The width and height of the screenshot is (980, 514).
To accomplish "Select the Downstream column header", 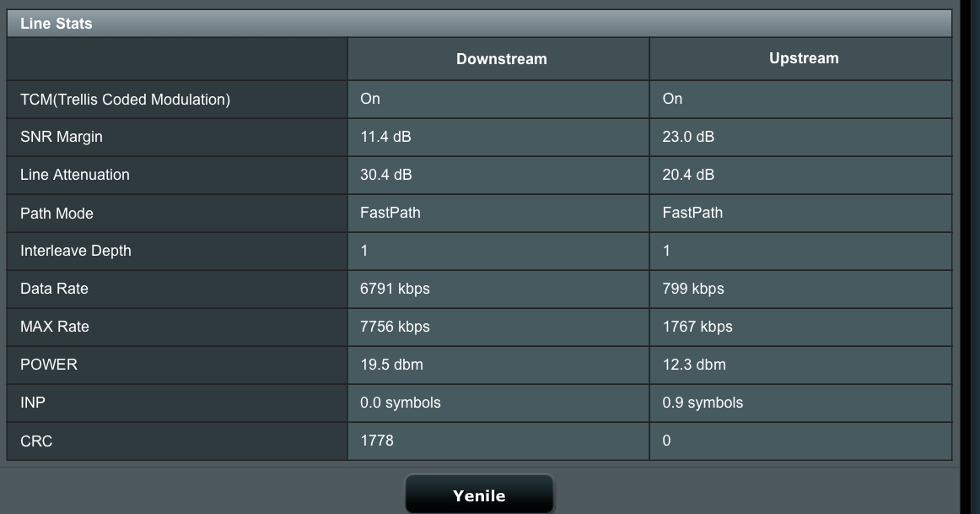I will click(501, 59).
